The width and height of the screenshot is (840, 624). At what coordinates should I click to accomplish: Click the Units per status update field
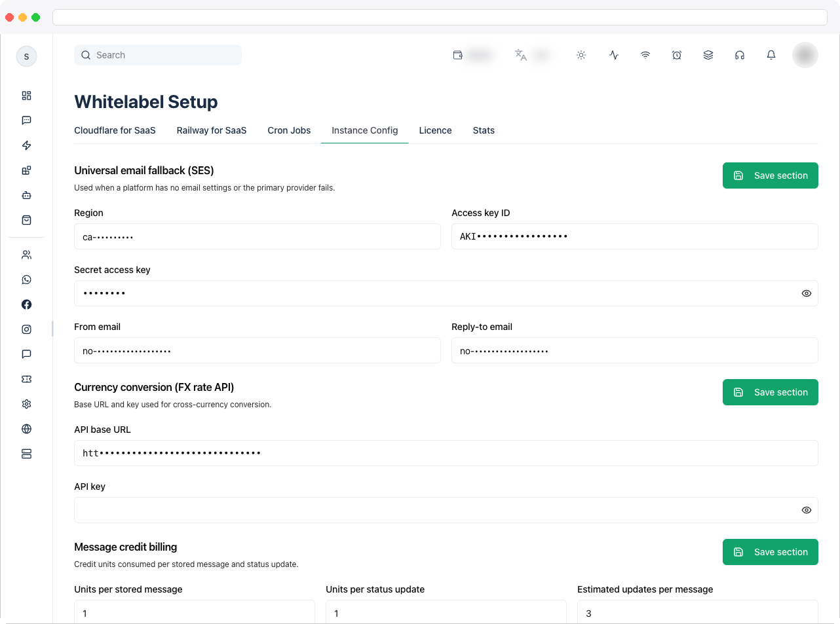(x=446, y=612)
